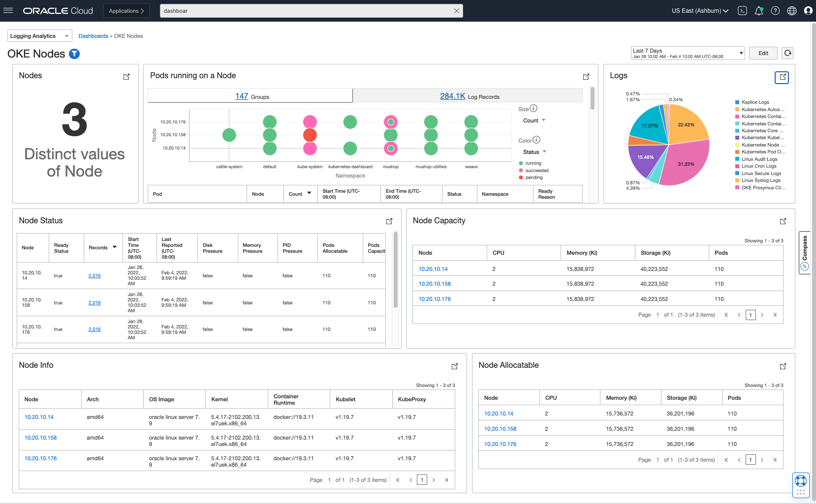Launch the Cloud Shell terminal icon
This screenshot has width=816, height=504.
tap(742, 11)
